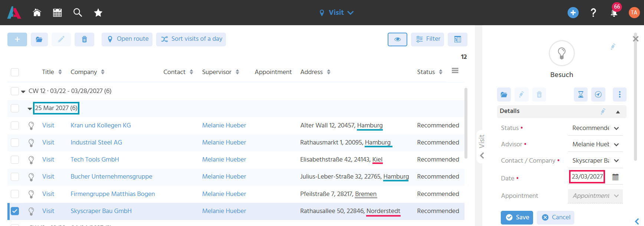
Task: Save the visit details
Action: coord(517,217)
